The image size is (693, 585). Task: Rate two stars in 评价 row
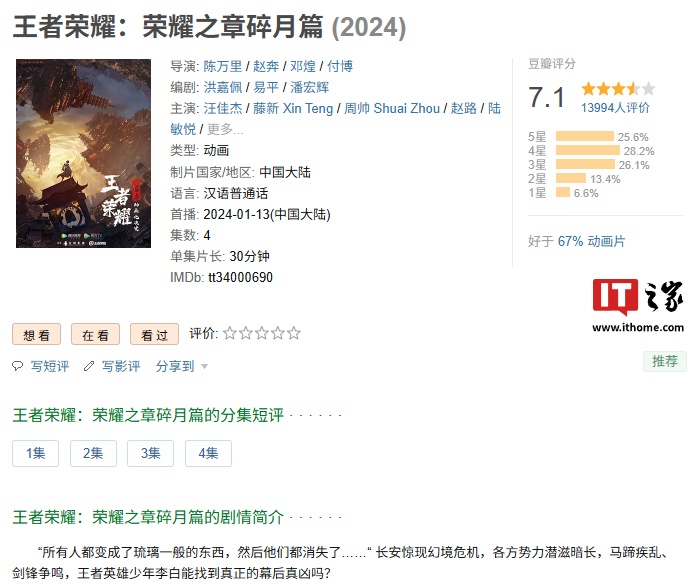coord(246,333)
